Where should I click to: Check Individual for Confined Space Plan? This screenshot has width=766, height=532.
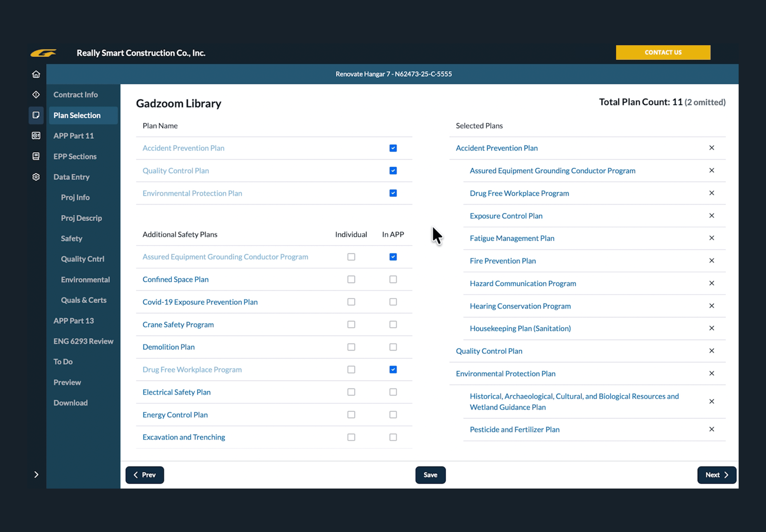351,279
